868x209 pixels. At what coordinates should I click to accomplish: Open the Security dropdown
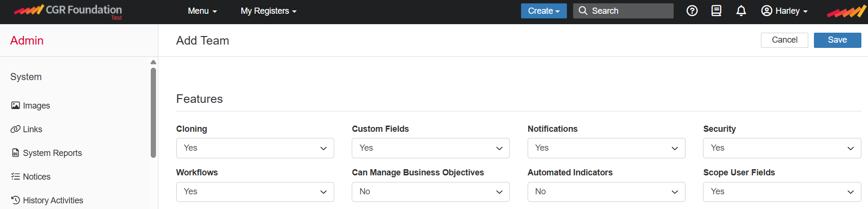(782, 148)
